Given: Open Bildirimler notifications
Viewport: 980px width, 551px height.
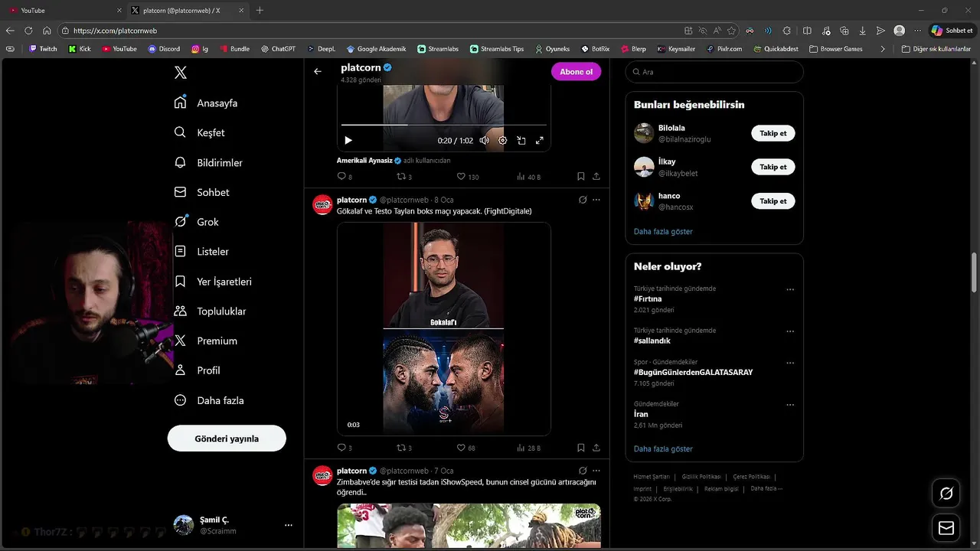Looking at the screenshot, I should pos(208,162).
